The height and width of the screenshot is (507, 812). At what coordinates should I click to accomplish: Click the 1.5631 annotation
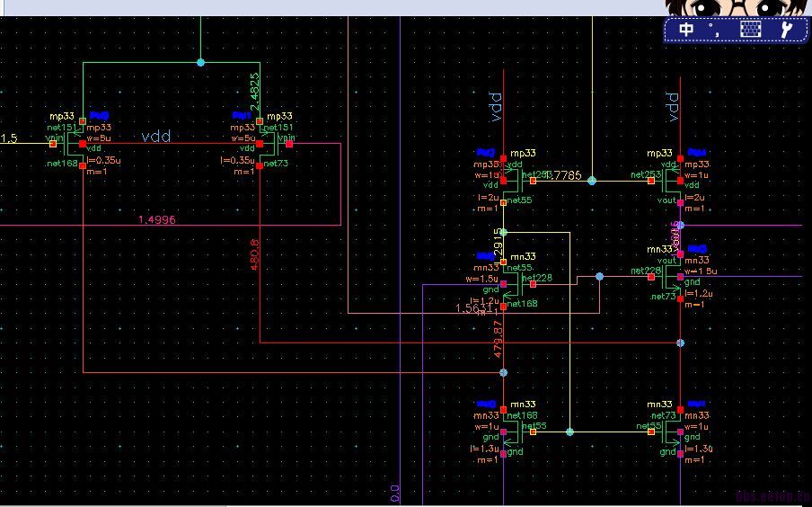tap(474, 308)
